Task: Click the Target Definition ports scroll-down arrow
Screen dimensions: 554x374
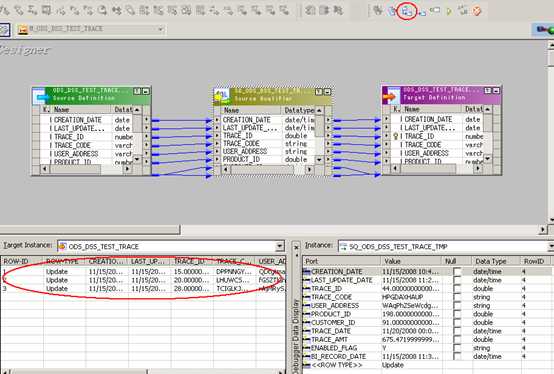Action: (488, 159)
